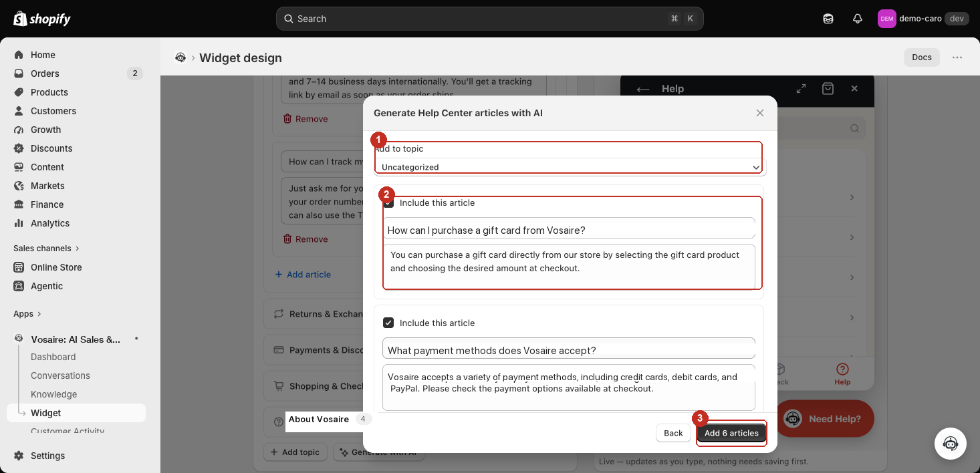Click the Agentic channel icon
The image size is (980, 473).
point(19,286)
